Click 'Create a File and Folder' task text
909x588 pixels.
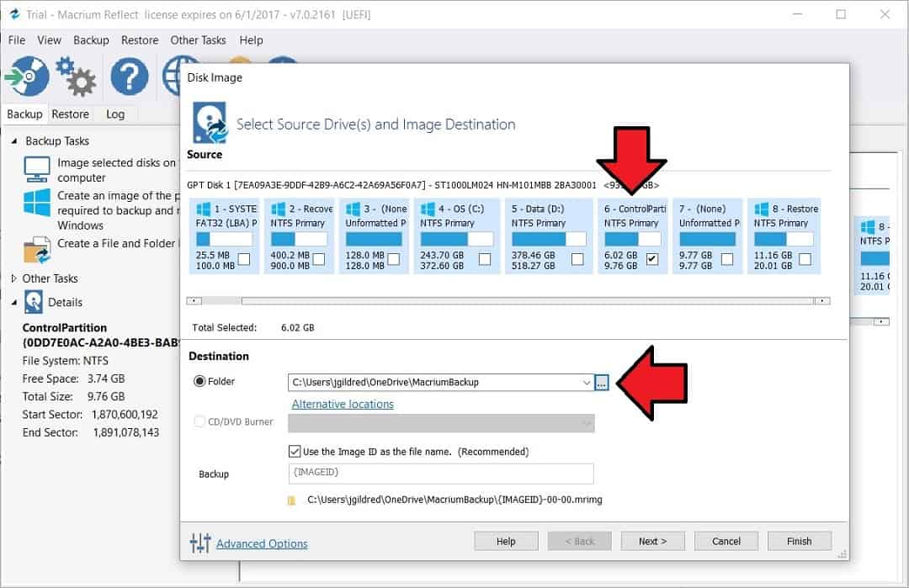(x=116, y=243)
